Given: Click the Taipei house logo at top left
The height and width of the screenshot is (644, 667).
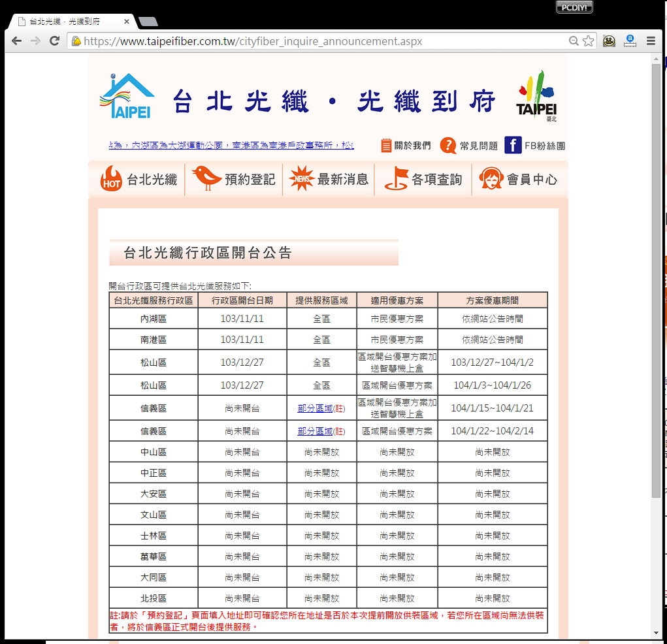Looking at the screenshot, I should click(126, 96).
